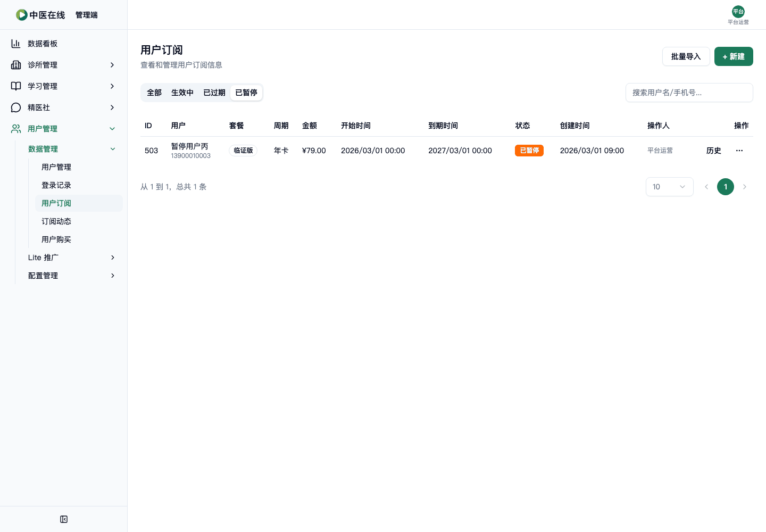The image size is (766, 532).
Task: Go to the previous page arrow
Action: point(706,187)
